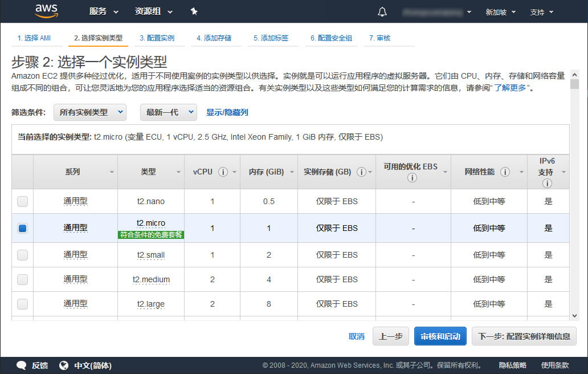Select the t2.nano instance checkbox
The height and width of the screenshot is (374, 588).
pos(22,201)
